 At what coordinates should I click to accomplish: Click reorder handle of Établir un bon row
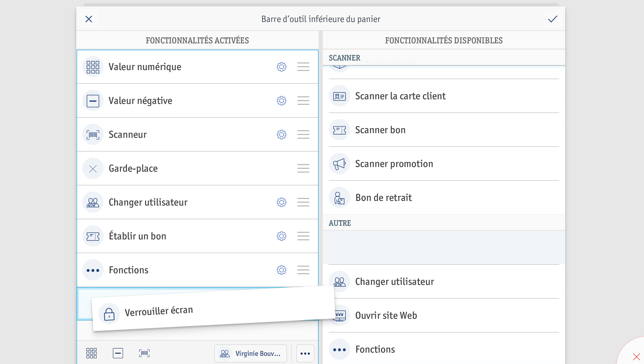(303, 236)
